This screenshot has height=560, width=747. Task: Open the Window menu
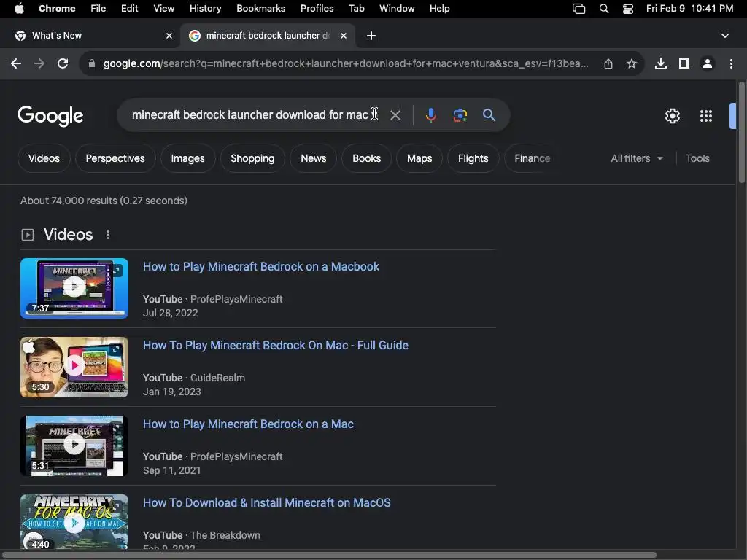point(397,9)
